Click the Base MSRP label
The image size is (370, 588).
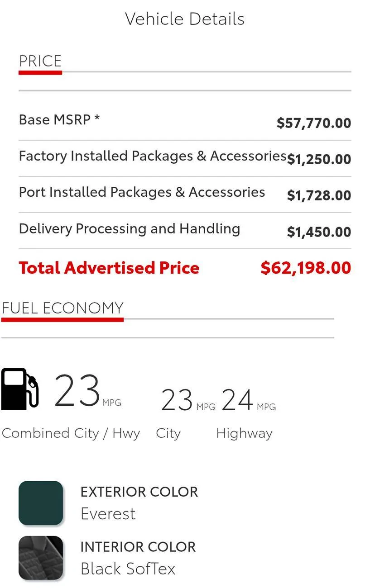point(55,120)
